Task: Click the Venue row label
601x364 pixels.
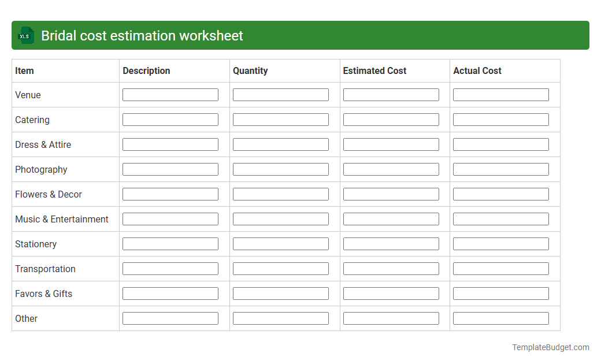Action: pos(27,95)
